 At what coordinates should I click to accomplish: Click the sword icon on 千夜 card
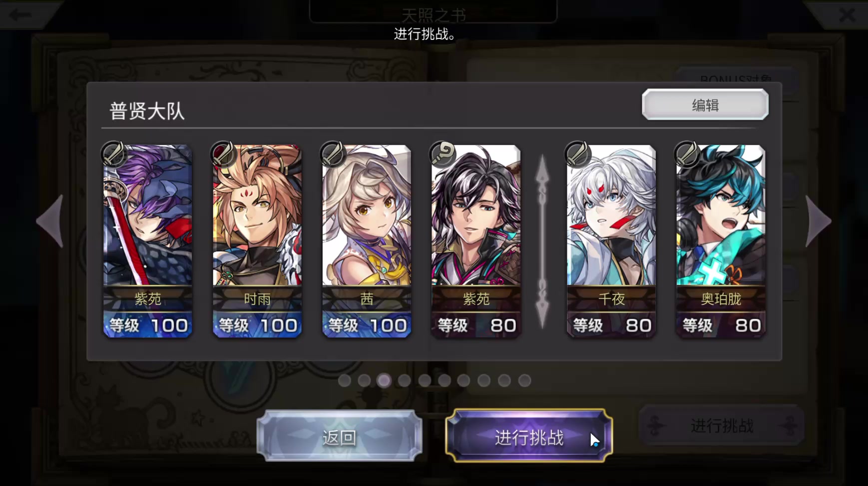[x=577, y=154]
